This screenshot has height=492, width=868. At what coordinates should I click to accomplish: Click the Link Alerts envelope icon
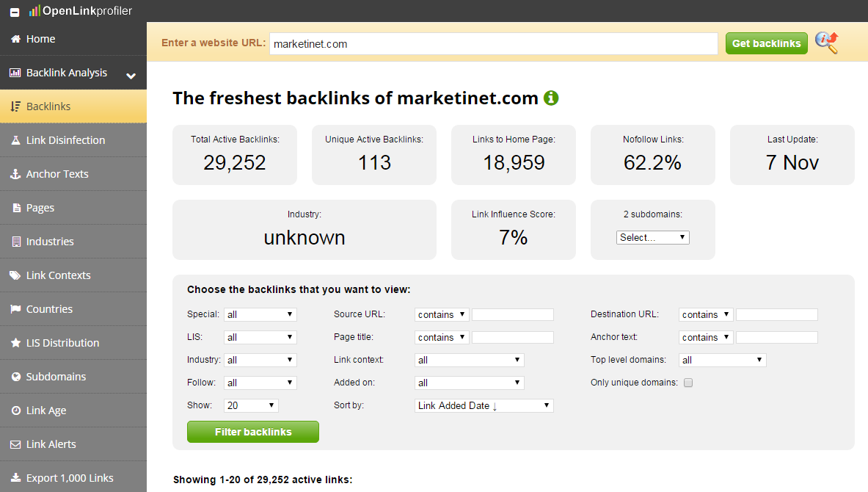coord(15,444)
